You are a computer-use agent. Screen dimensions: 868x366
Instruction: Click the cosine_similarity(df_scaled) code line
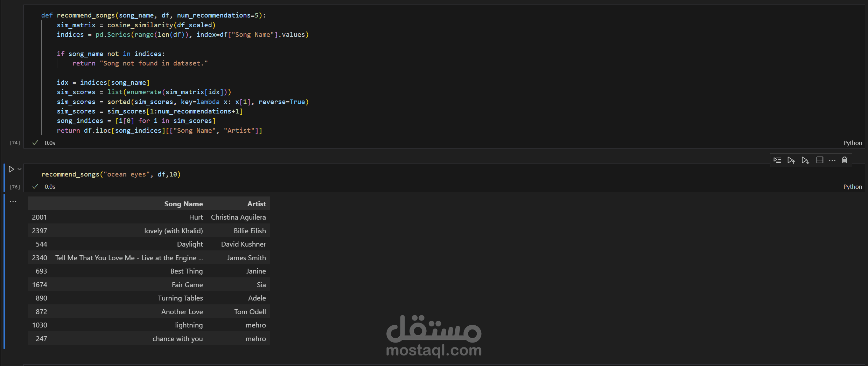pos(136,25)
